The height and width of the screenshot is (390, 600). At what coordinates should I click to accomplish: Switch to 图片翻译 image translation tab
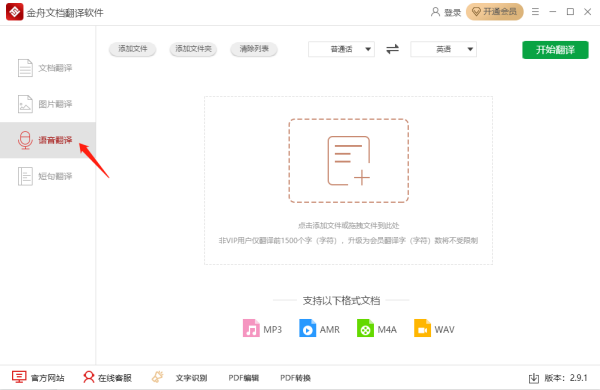pyautogui.click(x=47, y=104)
